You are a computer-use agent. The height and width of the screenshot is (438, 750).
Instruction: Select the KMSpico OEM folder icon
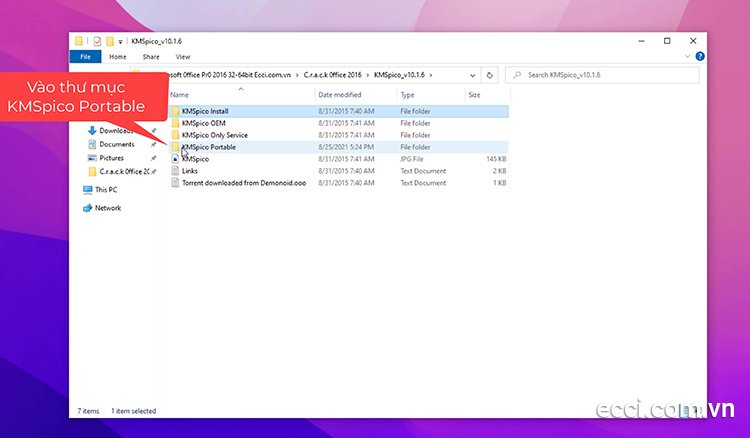coord(175,123)
